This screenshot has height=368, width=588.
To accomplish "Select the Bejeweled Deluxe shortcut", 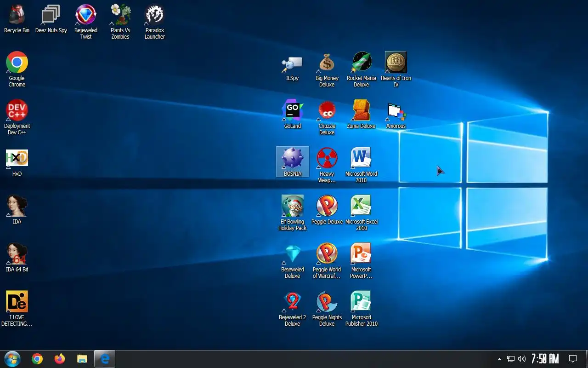I will click(293, 261).
